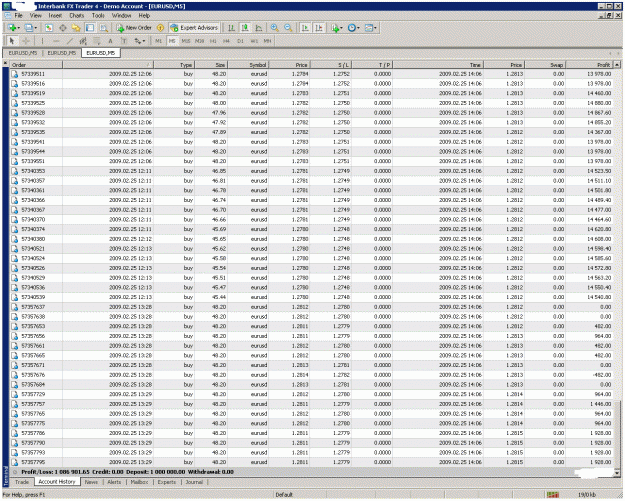This screenshot has width=625, height=501.
Task: Open the New Chart dropdown arrow
Action: 18,28
